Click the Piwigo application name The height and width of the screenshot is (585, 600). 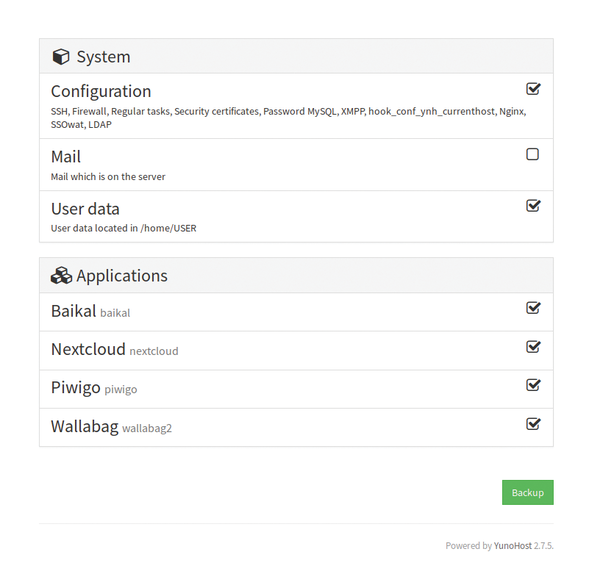(76, 388)
